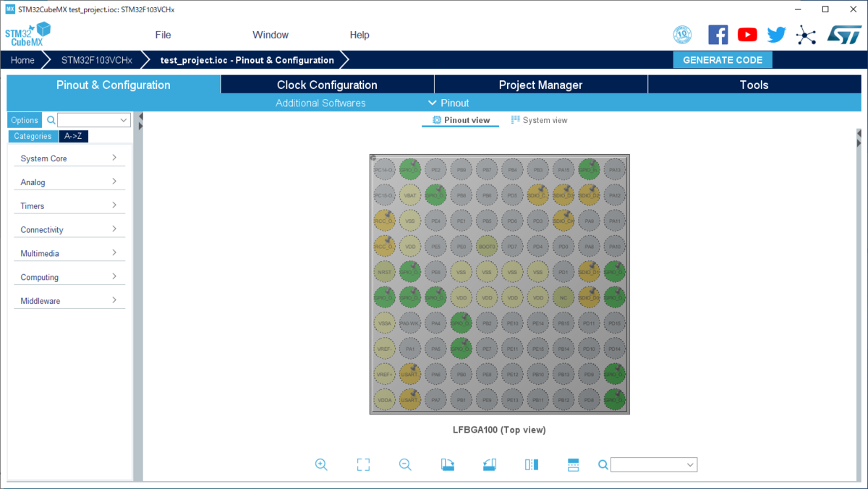The image size is (868, 489).
Task: Expand the Analog category
Action: pyautogui.click(x=69, y=182)
